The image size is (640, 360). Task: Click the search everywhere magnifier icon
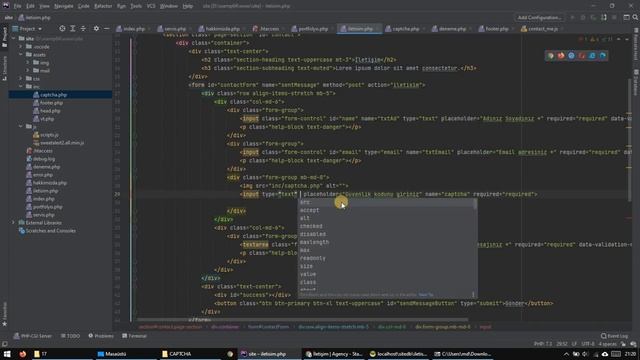[635, 18]
